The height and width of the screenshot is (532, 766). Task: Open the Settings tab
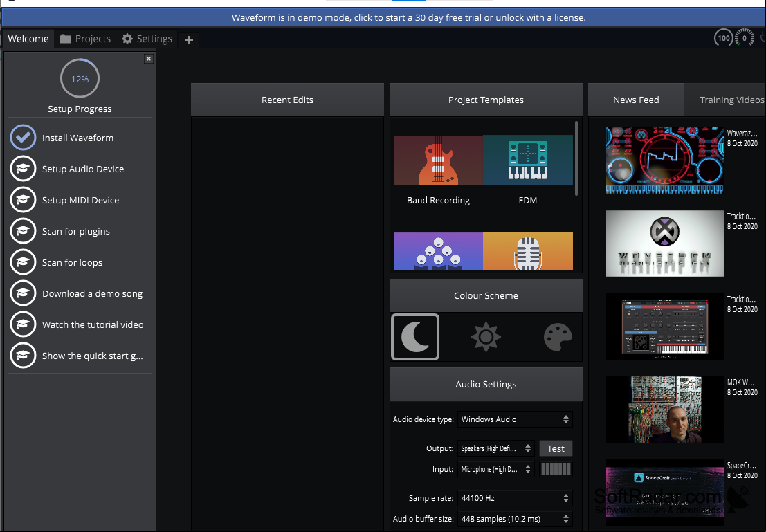tap(147, 39)
